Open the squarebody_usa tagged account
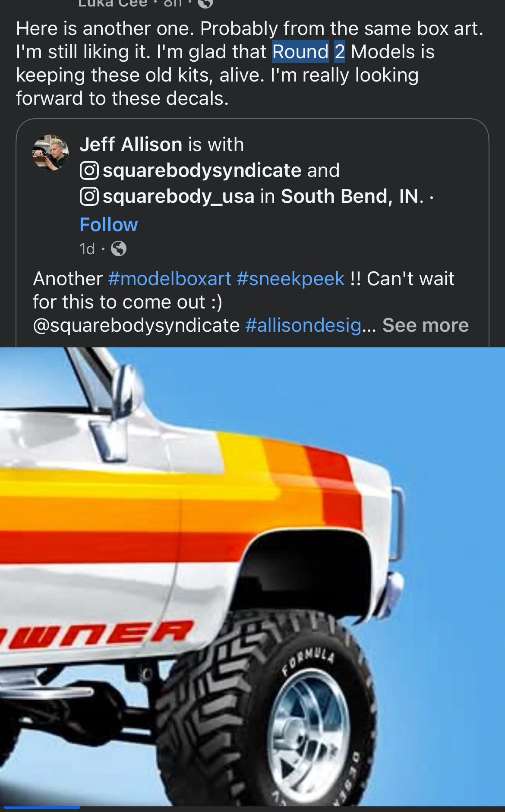This screenshot has width=505, height=812. coord(179,196)
